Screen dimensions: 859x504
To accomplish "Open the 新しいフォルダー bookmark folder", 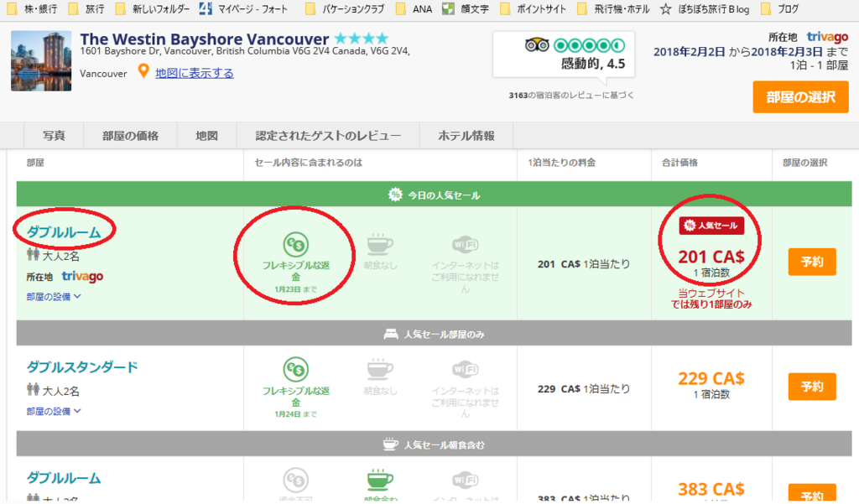I will [153, 8].
